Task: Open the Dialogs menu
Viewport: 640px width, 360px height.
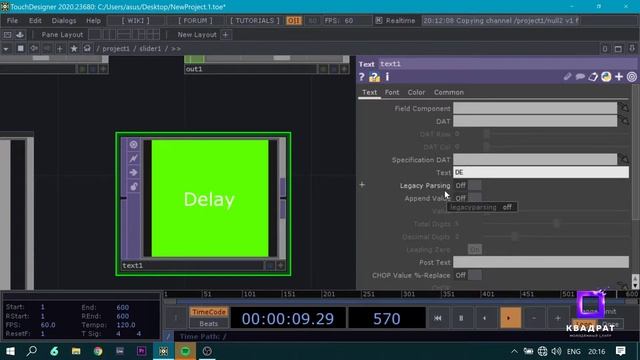Action: pos(64,20)
